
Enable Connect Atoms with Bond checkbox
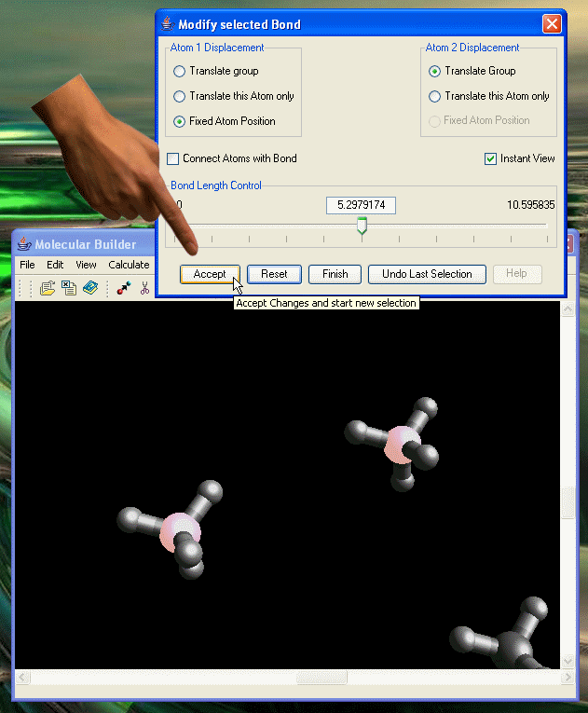(172, 158)
